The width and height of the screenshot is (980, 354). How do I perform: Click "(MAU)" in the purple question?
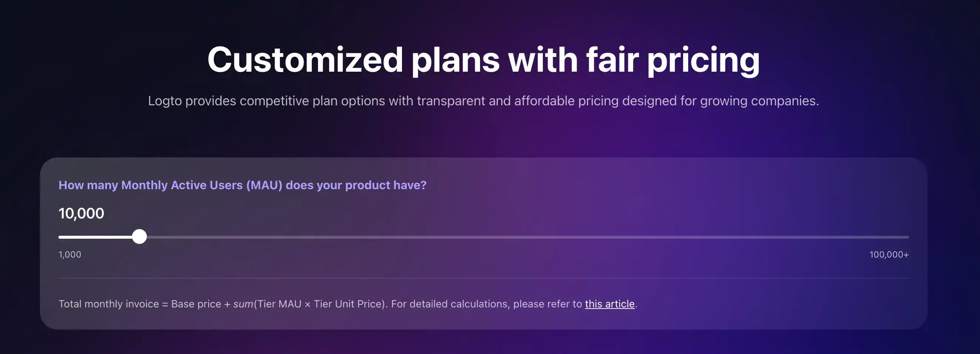(264, 185)
